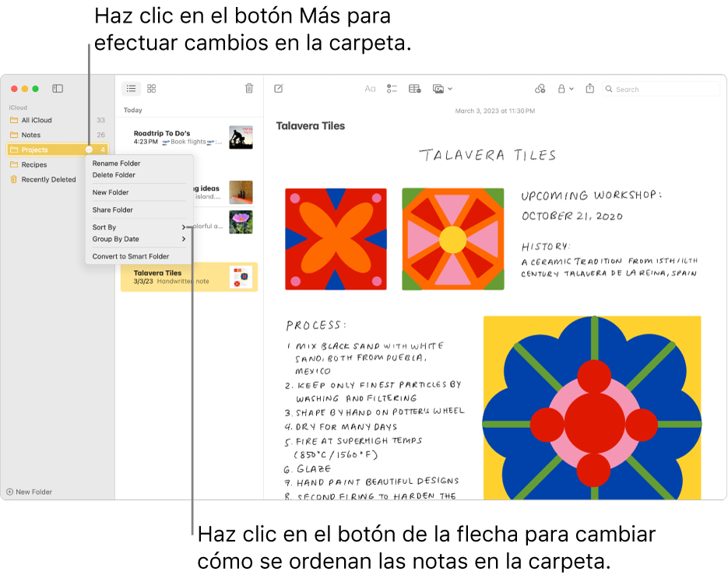Screen dimensions: 728x582
Task: Click the More button on Projects folder
Action: (89, 149)
